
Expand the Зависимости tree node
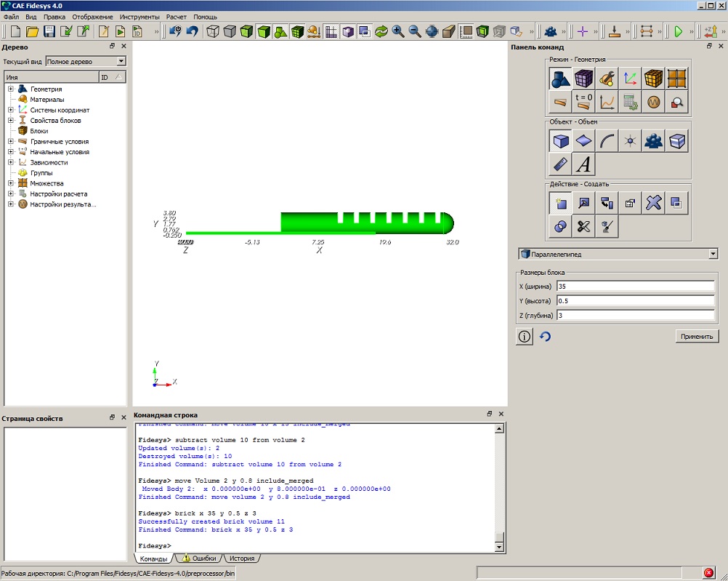[11, 161]
